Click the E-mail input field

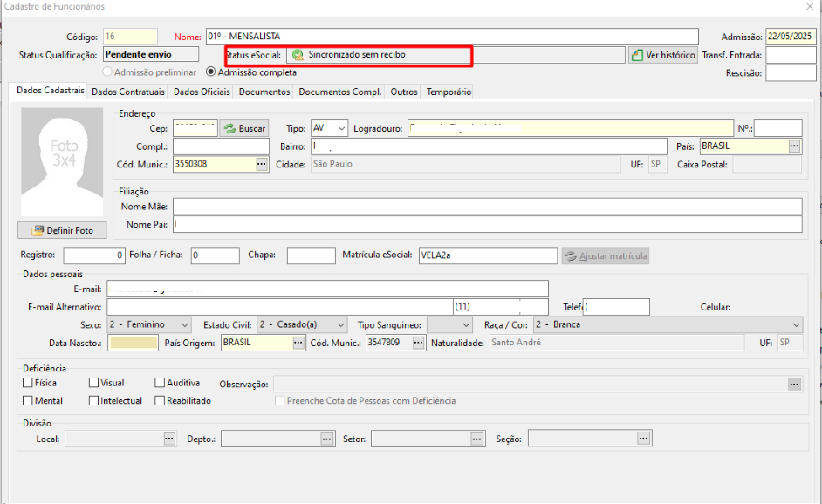click(x=327, y=289)
